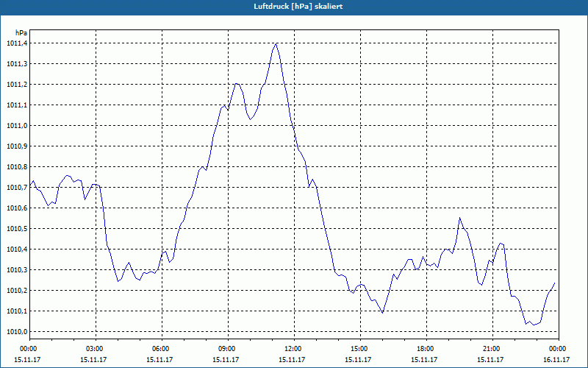Click the '1010,0' y-axis label
Image resolution: width=588 pixels, height=368 pixels.
[x=17, y=332]
